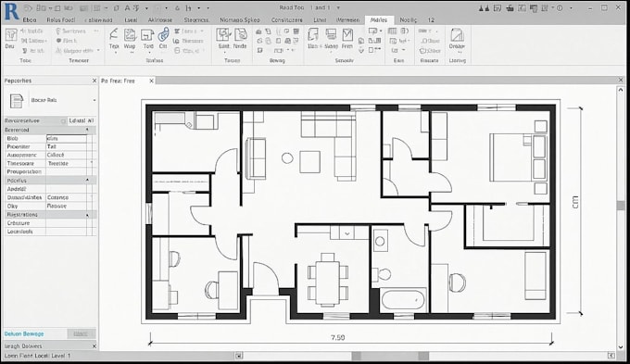Click the leftmost large icon in the Senoiv panel
Viewport: 630px width, 364px height.
click(313, 35)
